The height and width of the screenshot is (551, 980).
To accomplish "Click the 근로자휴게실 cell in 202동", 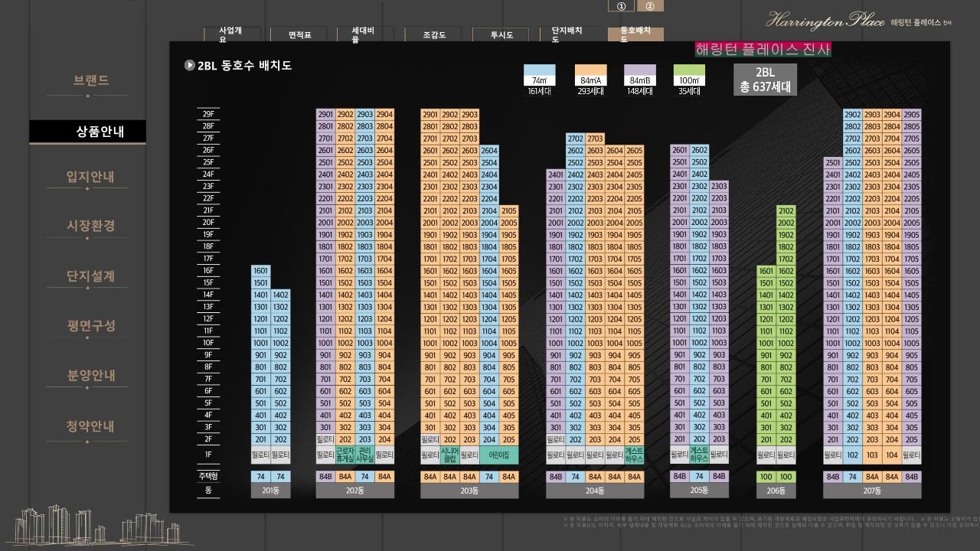I will 345,455.
